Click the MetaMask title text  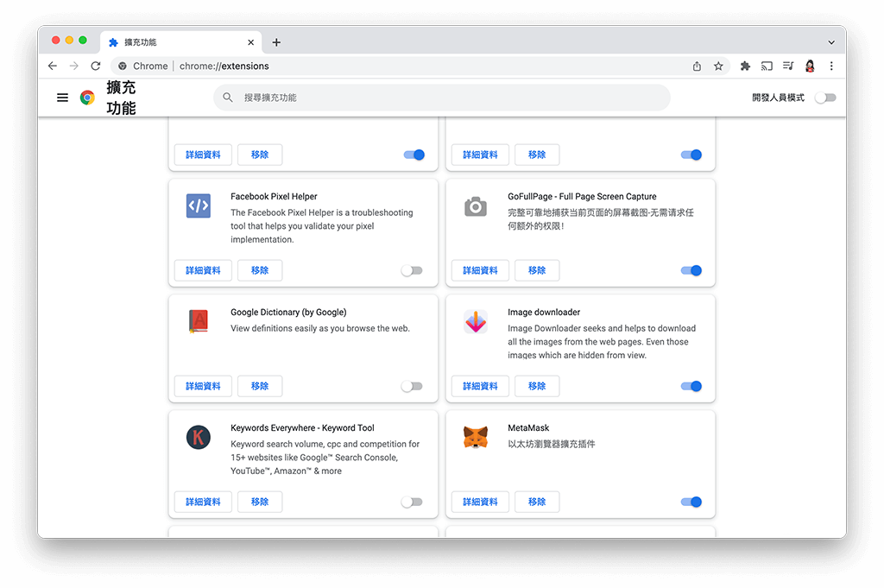[528, 428]
